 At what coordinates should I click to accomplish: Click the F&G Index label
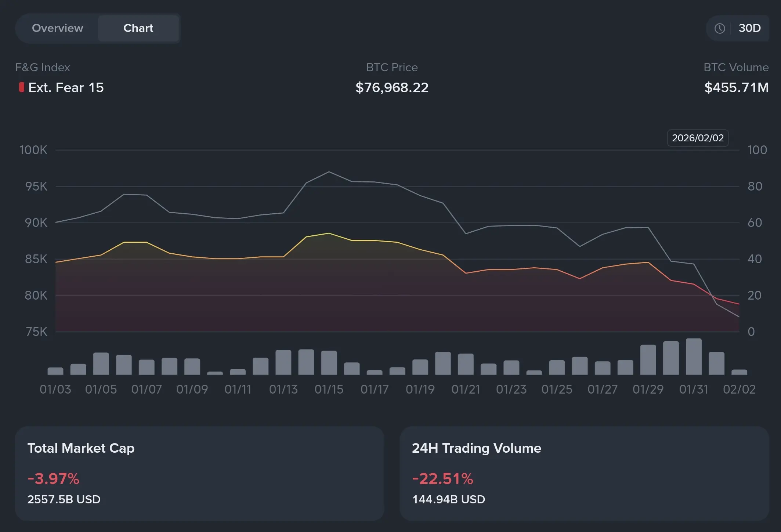pyautogui.click(x=43, y=68)
